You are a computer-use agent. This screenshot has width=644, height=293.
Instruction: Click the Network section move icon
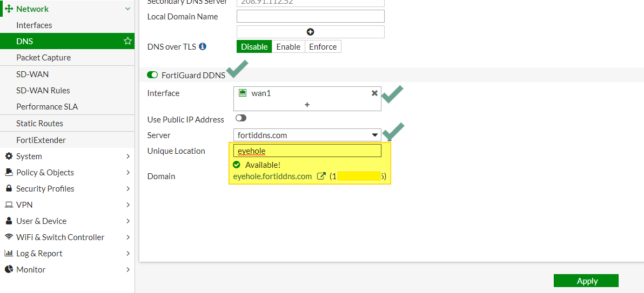(x=9, y=9)
